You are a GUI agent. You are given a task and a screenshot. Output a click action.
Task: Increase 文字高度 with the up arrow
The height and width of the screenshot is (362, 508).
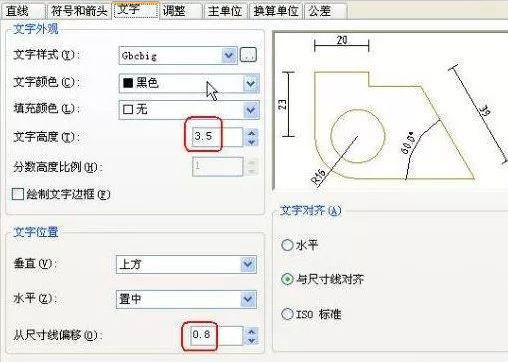click(252, 133)
